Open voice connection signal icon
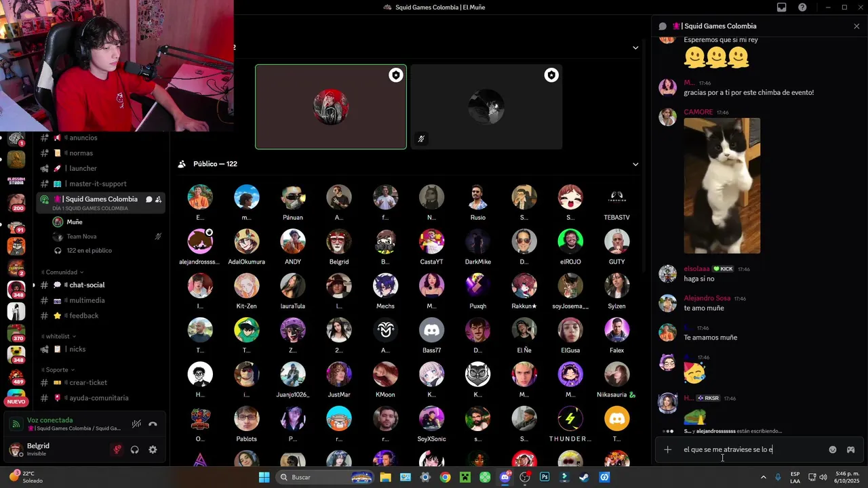 click(x=16, y=424)
